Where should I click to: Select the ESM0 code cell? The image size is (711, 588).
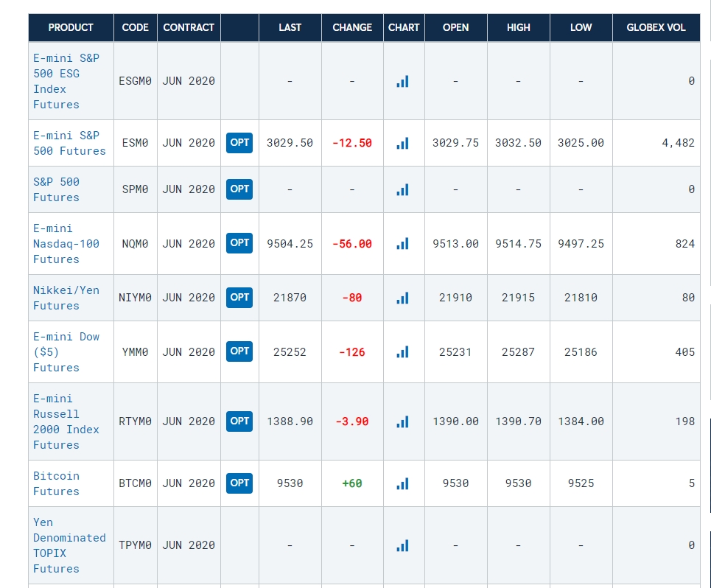135,143
